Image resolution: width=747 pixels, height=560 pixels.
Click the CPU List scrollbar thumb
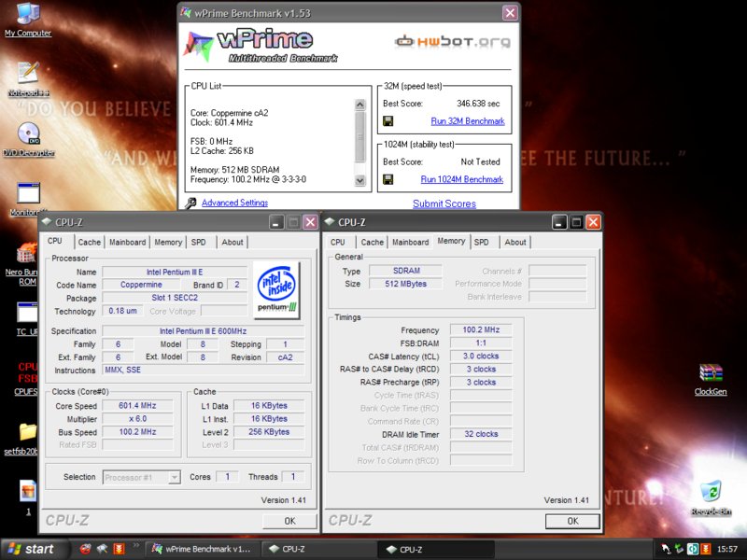coord(360,137)
